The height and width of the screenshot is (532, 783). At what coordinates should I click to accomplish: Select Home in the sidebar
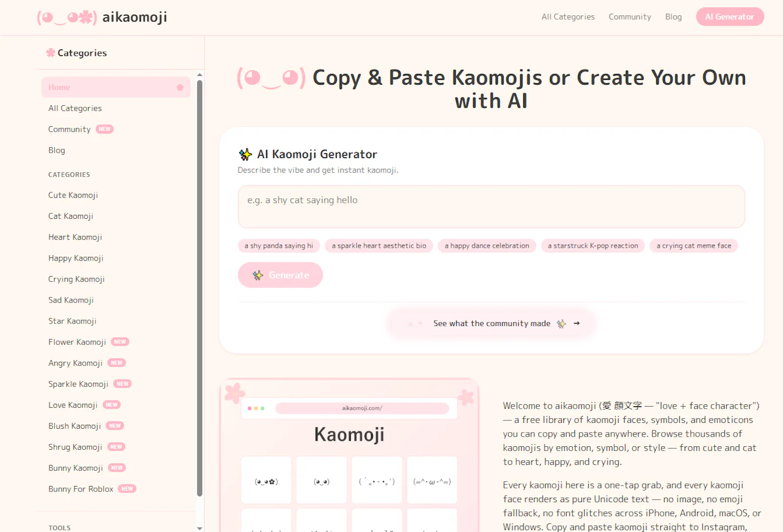116,87
